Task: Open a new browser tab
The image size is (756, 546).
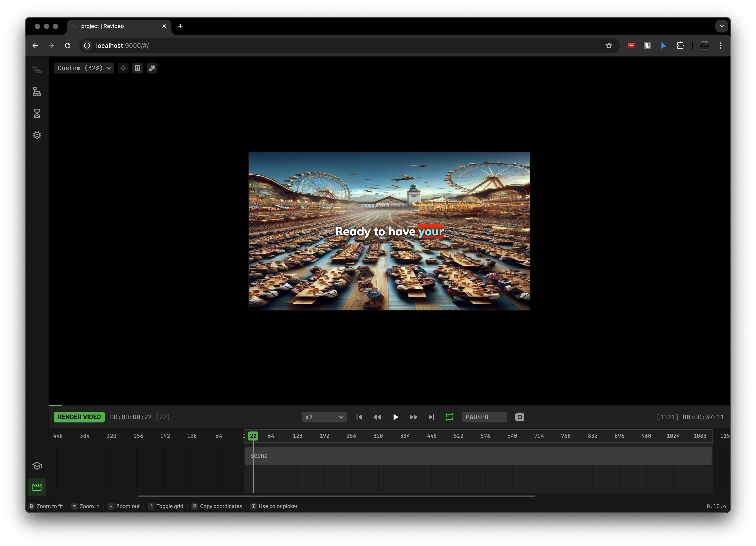Action: [x=180, y=26]
